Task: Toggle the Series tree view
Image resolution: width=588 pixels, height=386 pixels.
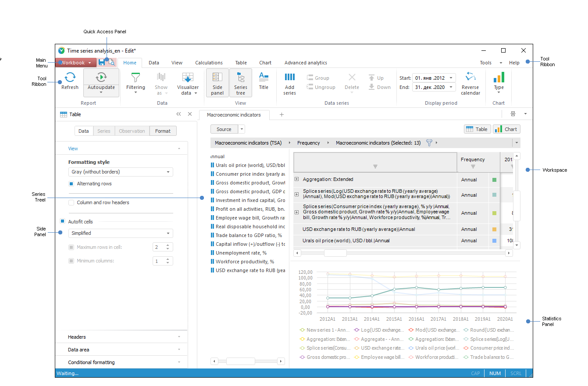Action: point(240,82)
